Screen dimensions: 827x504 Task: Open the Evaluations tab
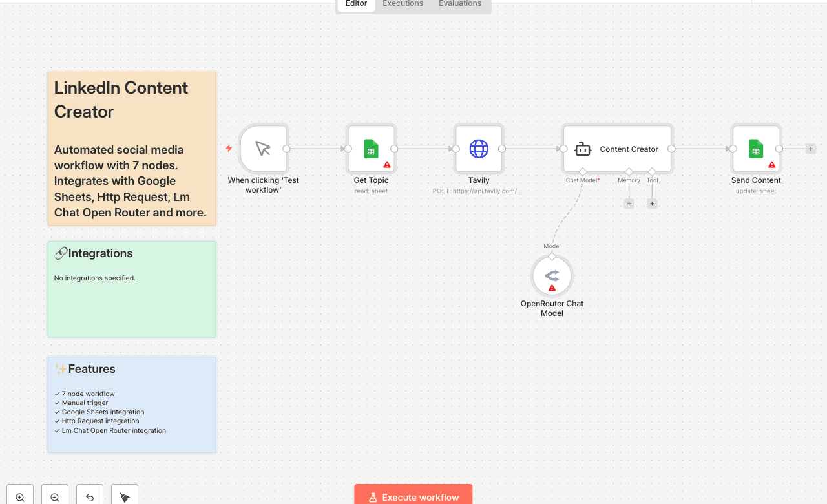coord(459,4)
